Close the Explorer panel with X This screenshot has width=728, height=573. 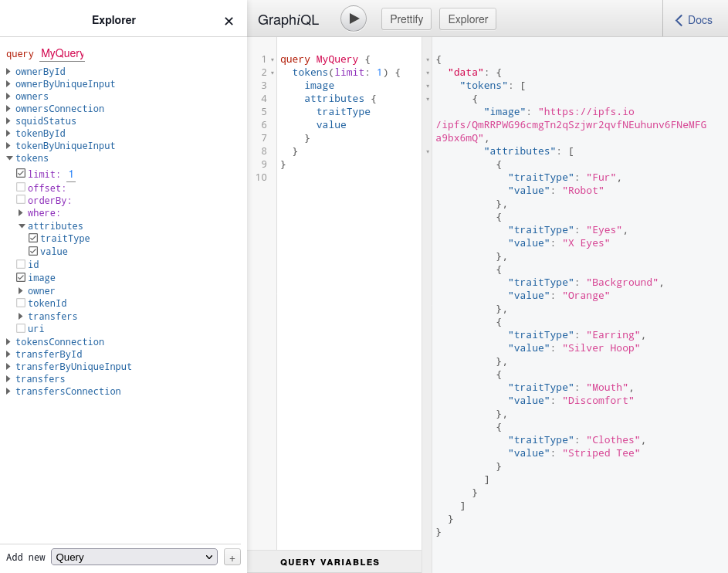pos(229,21)
